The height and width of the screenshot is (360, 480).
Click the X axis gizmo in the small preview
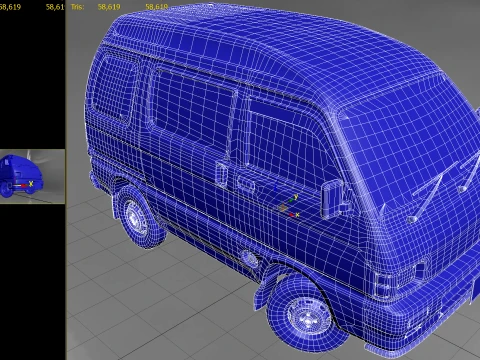pyautogui.click(x=23, y=185)
